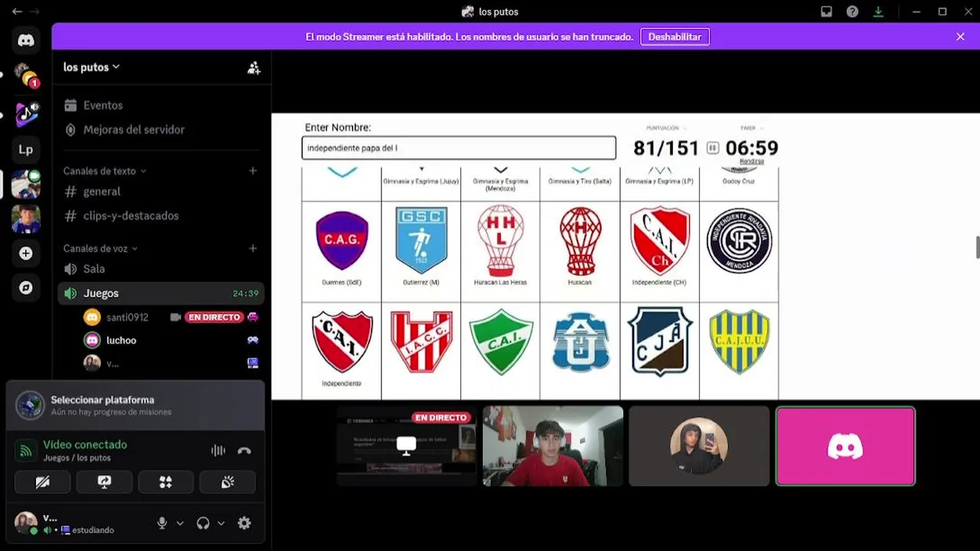Open the Inbox icon in title bar
This screenshot has width=980, height=551.
point(826,11)
